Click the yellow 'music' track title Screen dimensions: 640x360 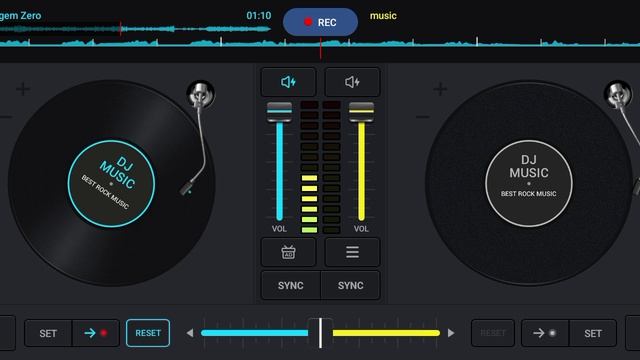pos(383,16)
